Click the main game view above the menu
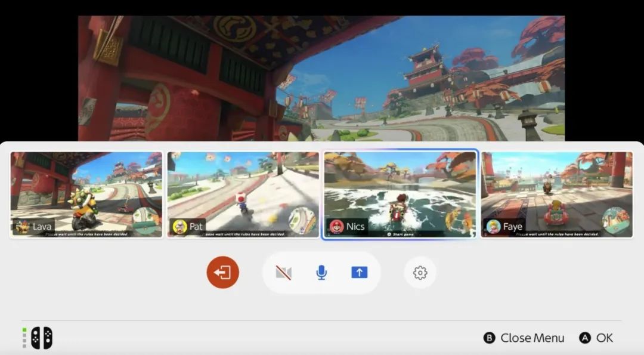 321,78
